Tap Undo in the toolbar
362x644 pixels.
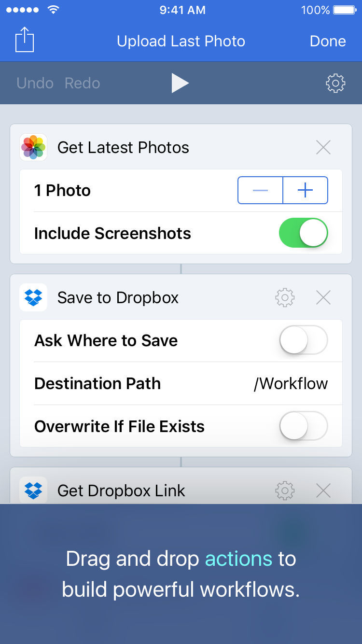click(35, 83)
